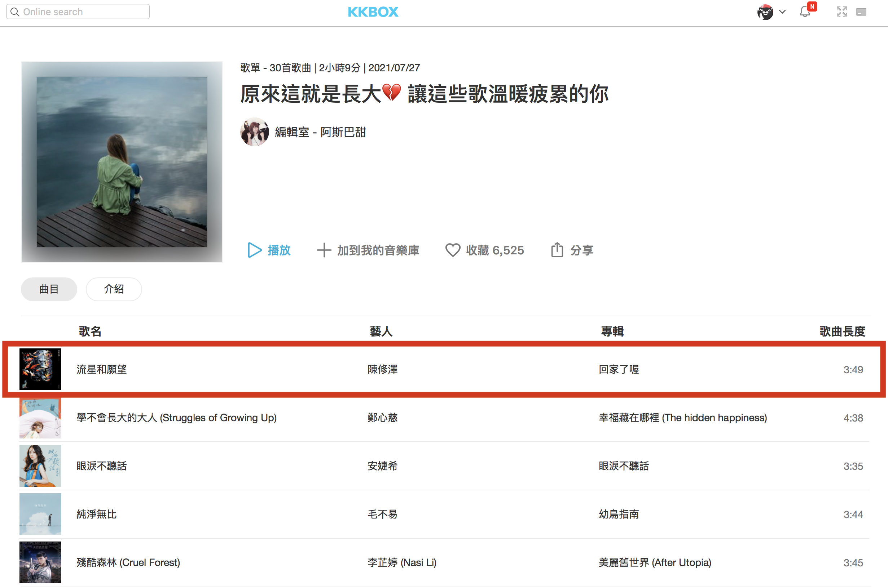The image size is (888, 588).
Task: Click the user avatar in header
Action: coord(765,12)
